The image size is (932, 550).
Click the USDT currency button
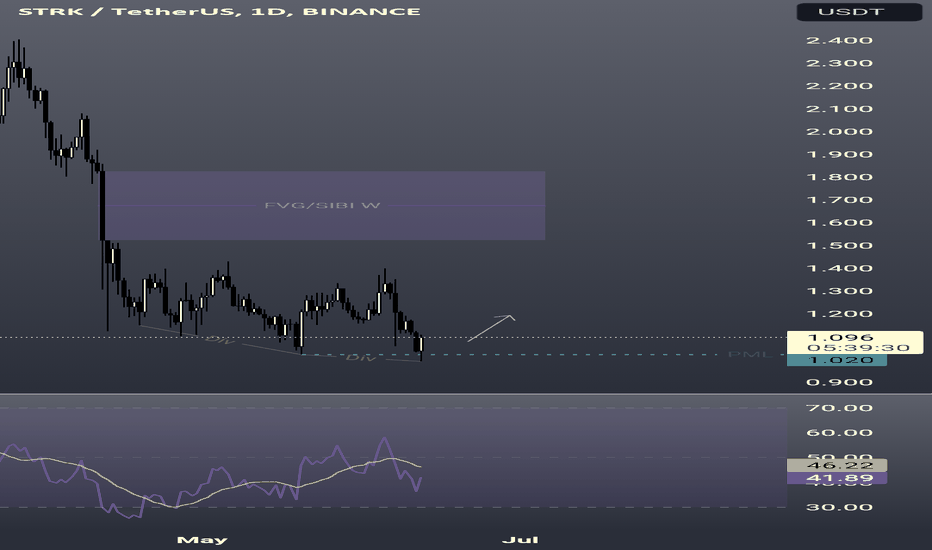point(859,12)
